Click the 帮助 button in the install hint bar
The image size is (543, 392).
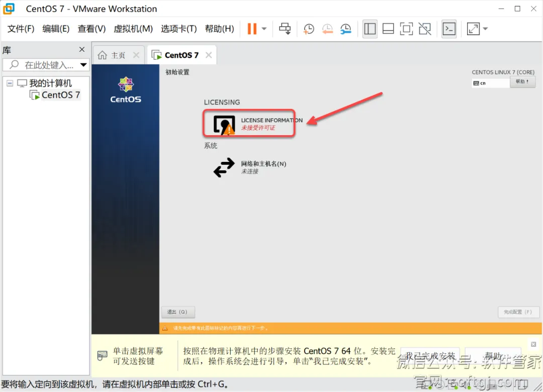tap(493, 356)
